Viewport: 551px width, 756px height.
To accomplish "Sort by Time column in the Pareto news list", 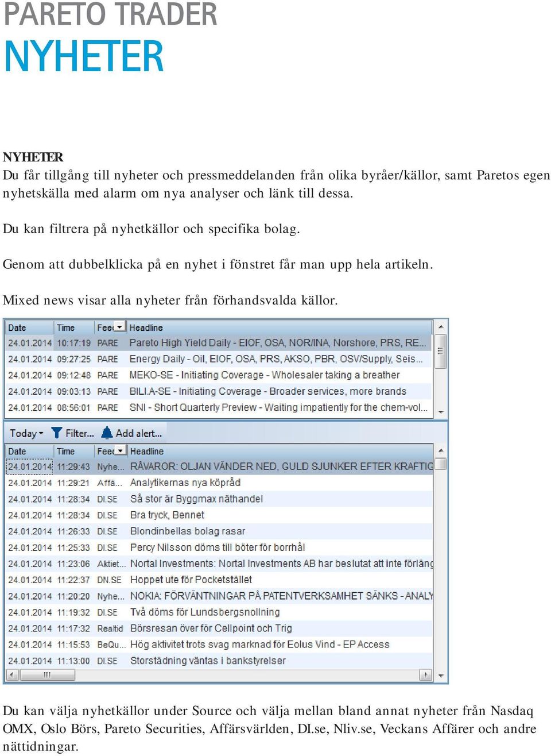I will [x=65, y=327].
